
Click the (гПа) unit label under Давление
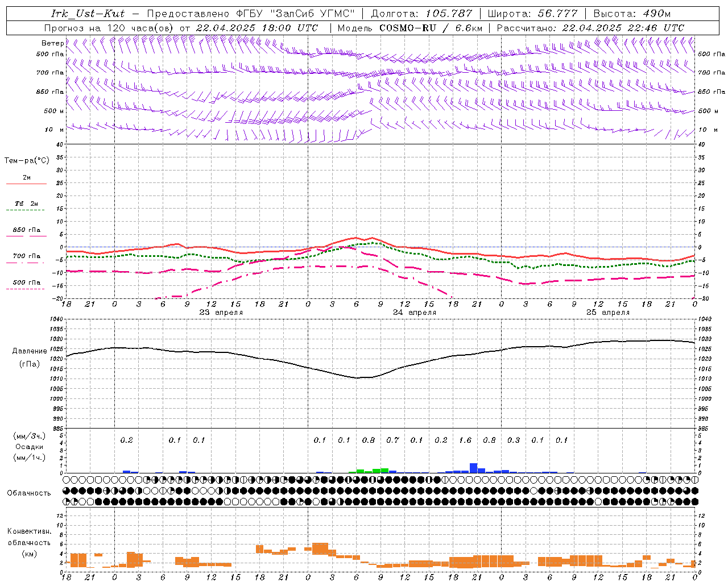[30, 364]
